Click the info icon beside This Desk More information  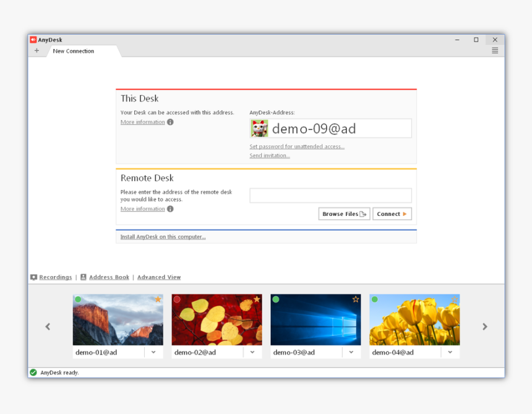point(169,122)
